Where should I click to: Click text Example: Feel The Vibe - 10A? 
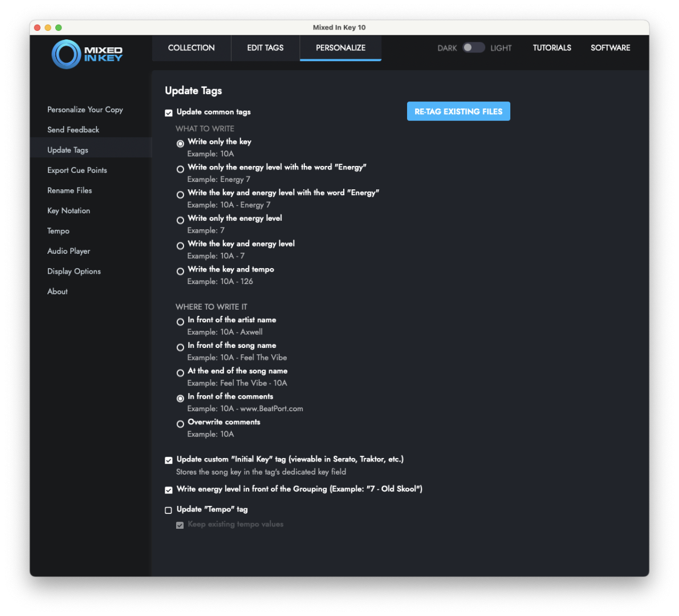point(237,383)
